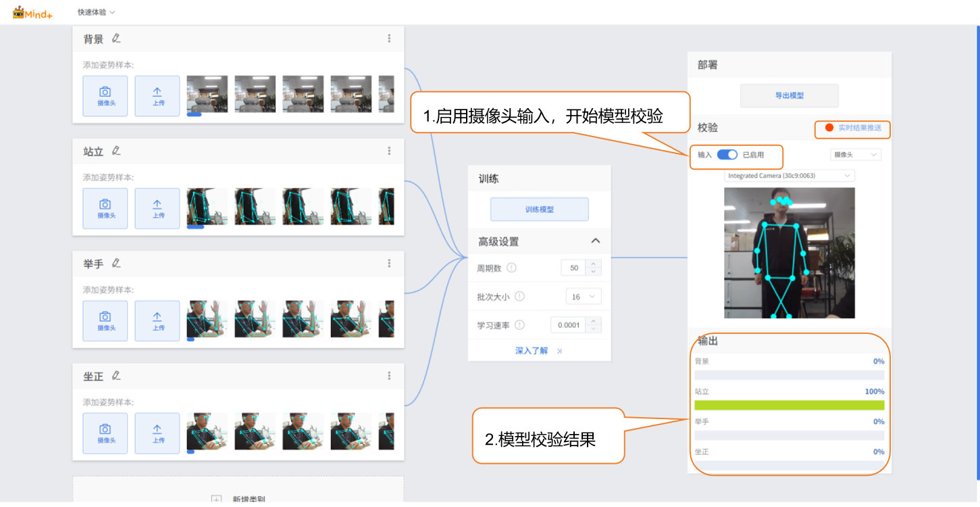
Task: Open three-dot menu for 坐正 class
Action: point(389,375)
